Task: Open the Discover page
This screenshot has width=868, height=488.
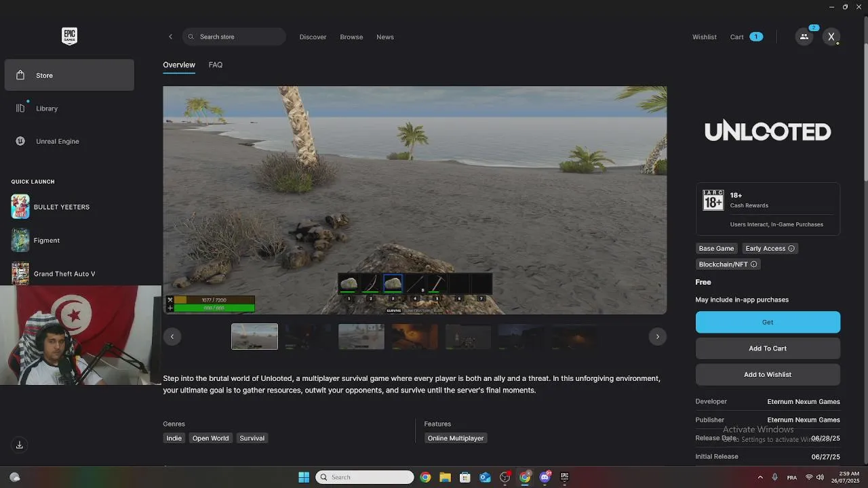Action: pos(313,37)
